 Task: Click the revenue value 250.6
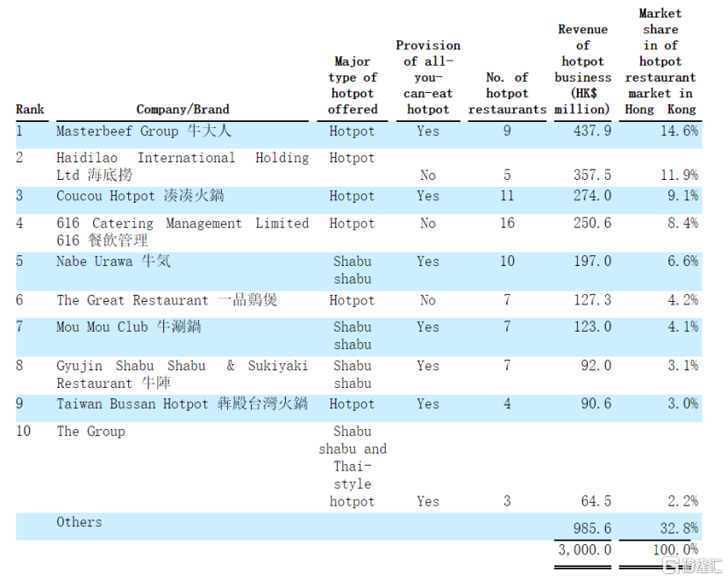click(x=592, y=224)
